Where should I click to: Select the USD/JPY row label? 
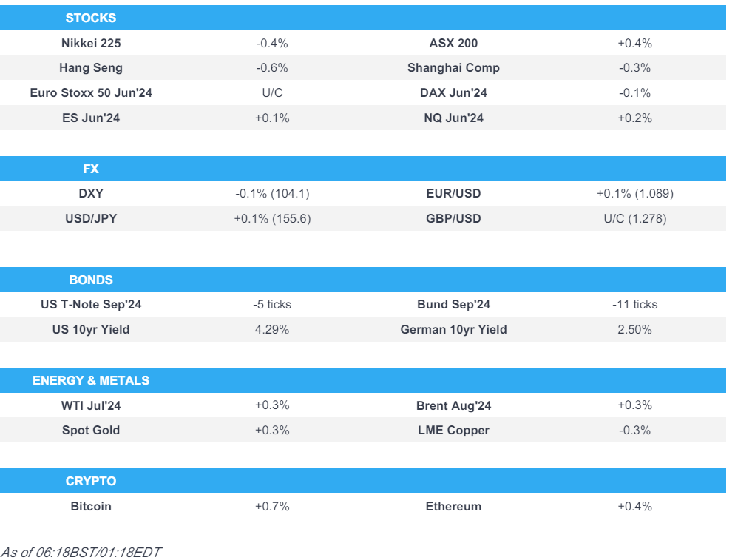pyautogui.click(x=91, y=219)
